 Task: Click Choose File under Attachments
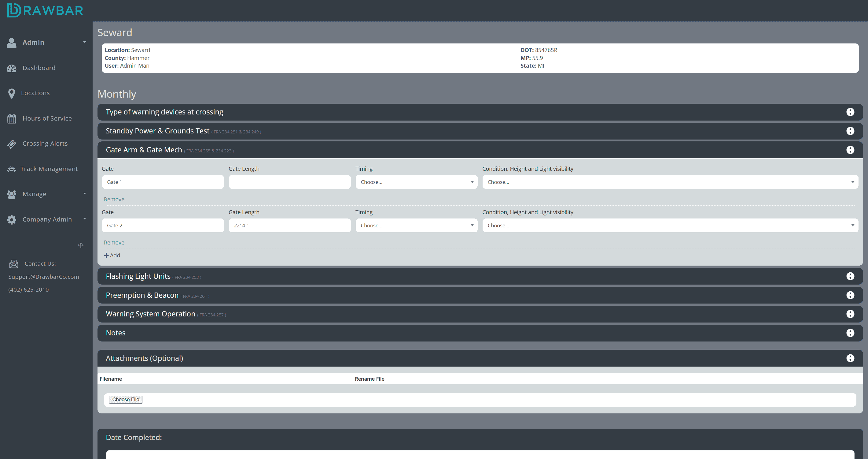coord(125,399)
